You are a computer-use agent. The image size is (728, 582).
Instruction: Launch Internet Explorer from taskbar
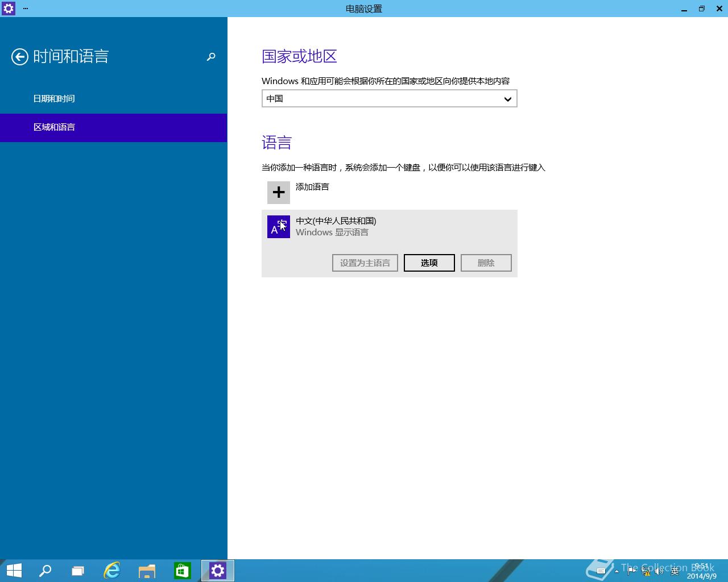click(x=112, y=571)
